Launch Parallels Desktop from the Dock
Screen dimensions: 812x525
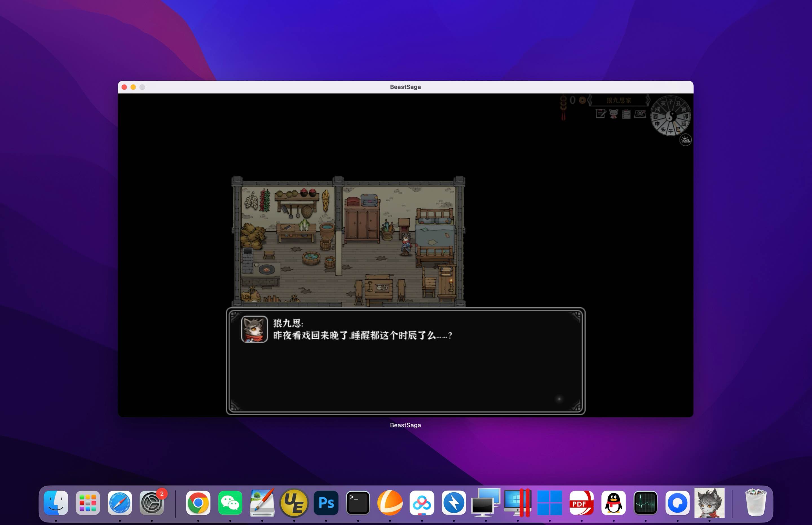[517, 503]
